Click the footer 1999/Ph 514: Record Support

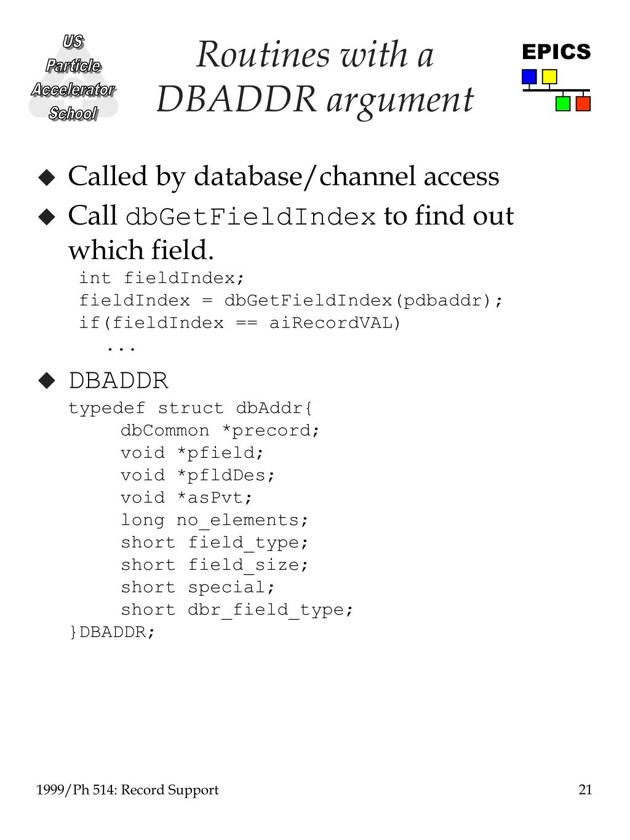coord(127,790)
